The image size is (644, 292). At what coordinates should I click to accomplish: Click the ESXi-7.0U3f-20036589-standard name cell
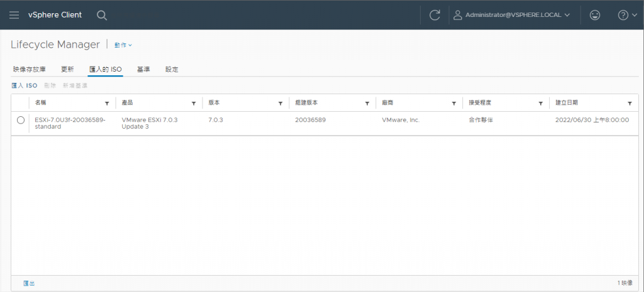(x=70, y=124)
